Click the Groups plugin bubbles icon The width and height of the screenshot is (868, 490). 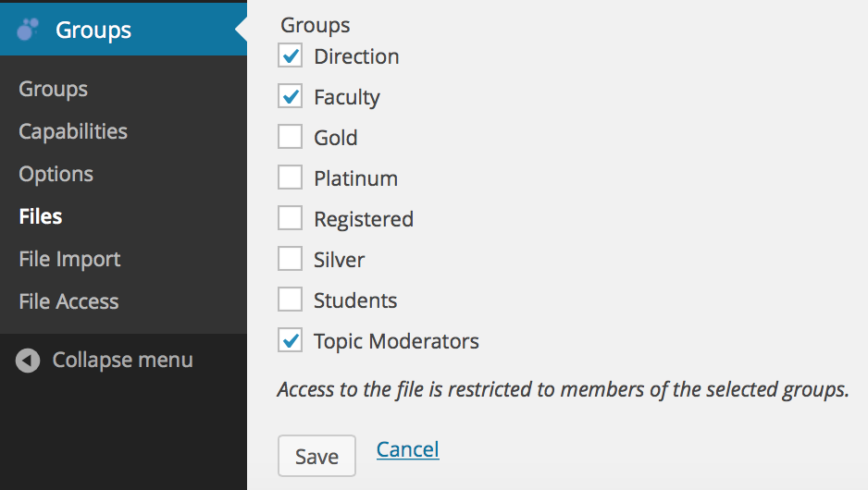pos(28,30)
